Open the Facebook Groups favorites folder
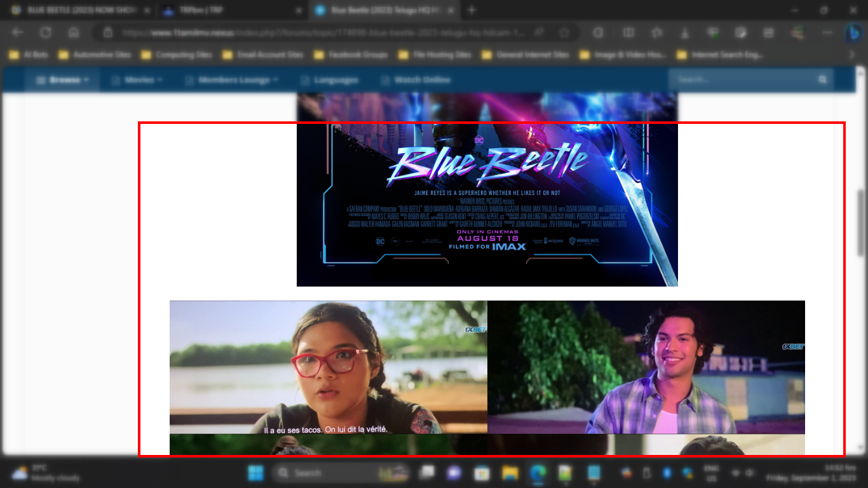 [x=350, y=55]
